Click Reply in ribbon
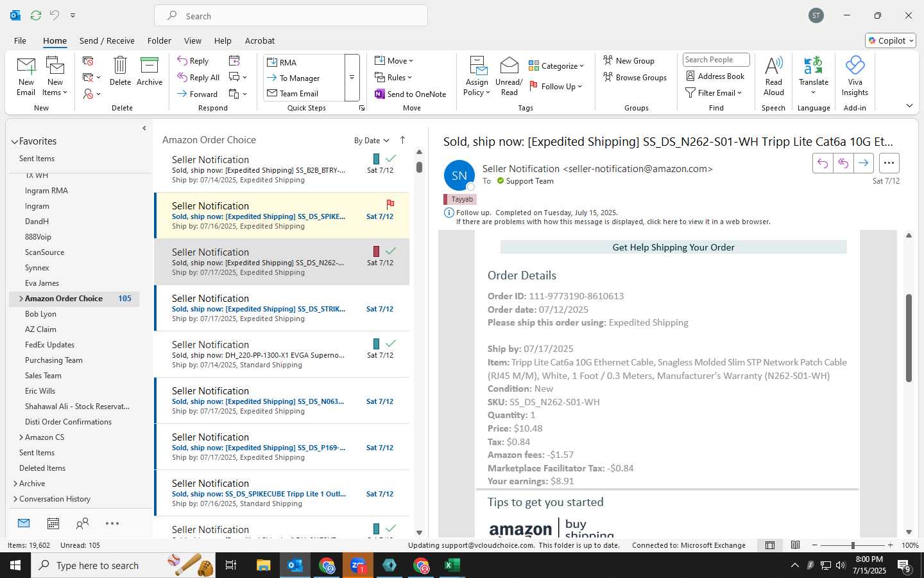The width and height of the screenshot is (924, 578). coord(193,60)
